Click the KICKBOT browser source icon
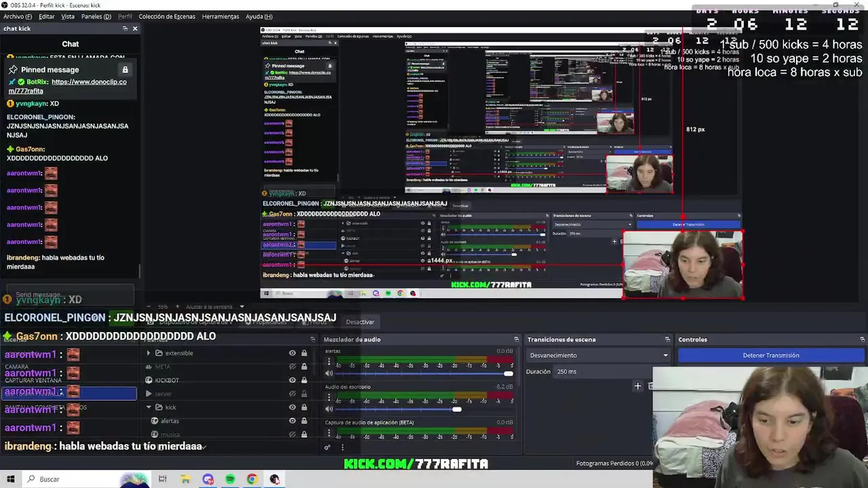Image resolution: width=868 pixels, height=488 pixels. 149,380
